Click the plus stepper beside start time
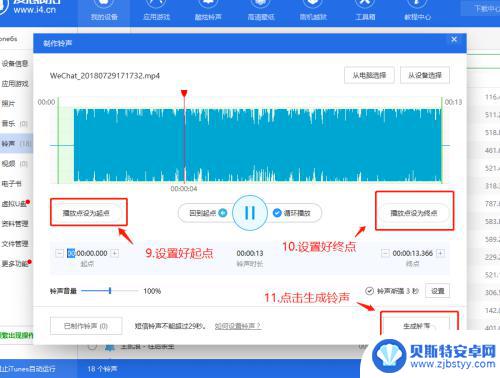 [115, 253]
